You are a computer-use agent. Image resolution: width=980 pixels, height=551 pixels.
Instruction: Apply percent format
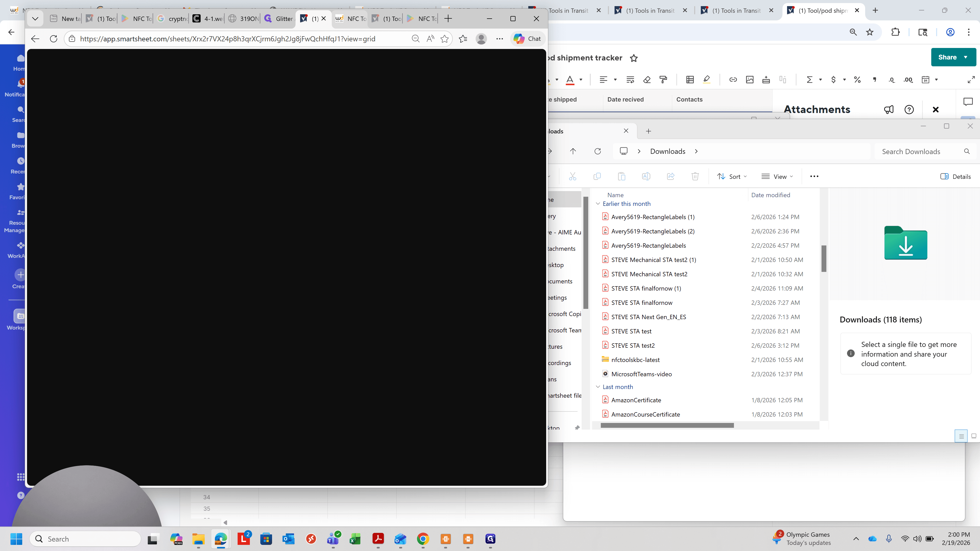click(857, 80)
